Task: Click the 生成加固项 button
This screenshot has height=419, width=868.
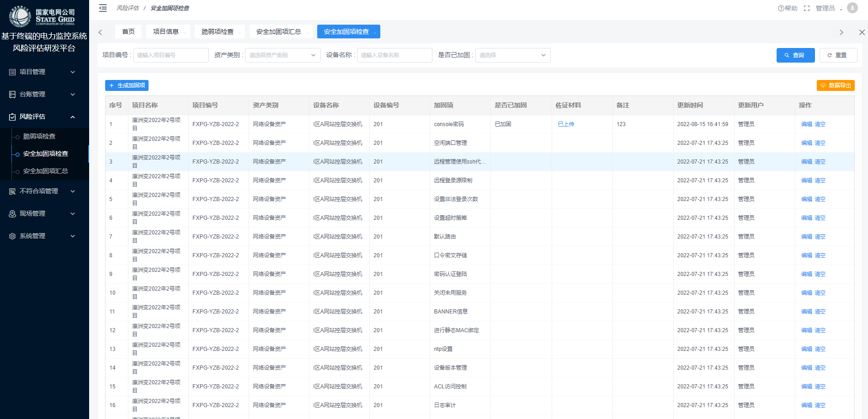Action: (127, 85)
